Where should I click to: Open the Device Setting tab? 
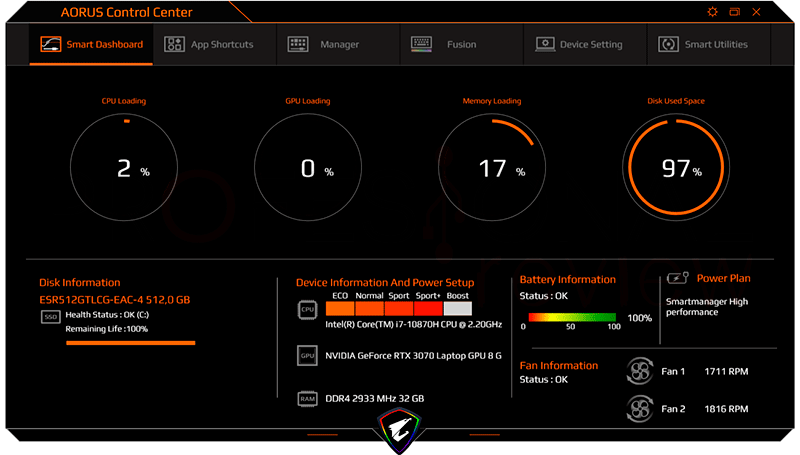pos(585,44)
